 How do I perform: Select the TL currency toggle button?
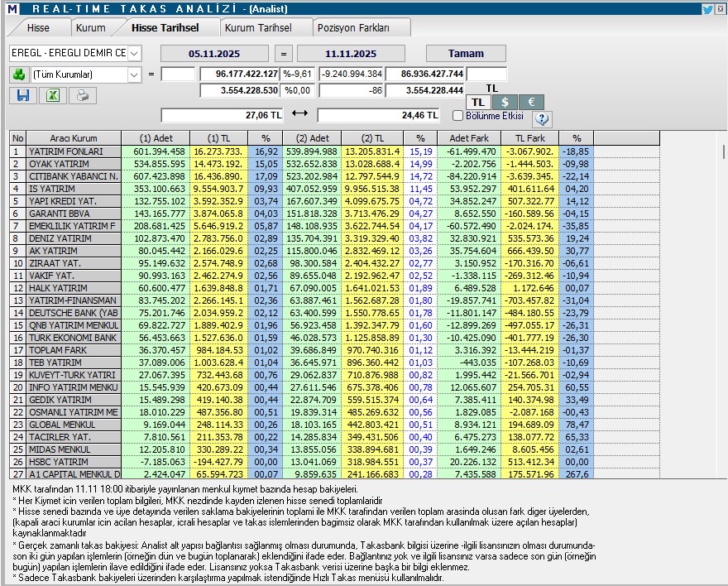[477, 102]
